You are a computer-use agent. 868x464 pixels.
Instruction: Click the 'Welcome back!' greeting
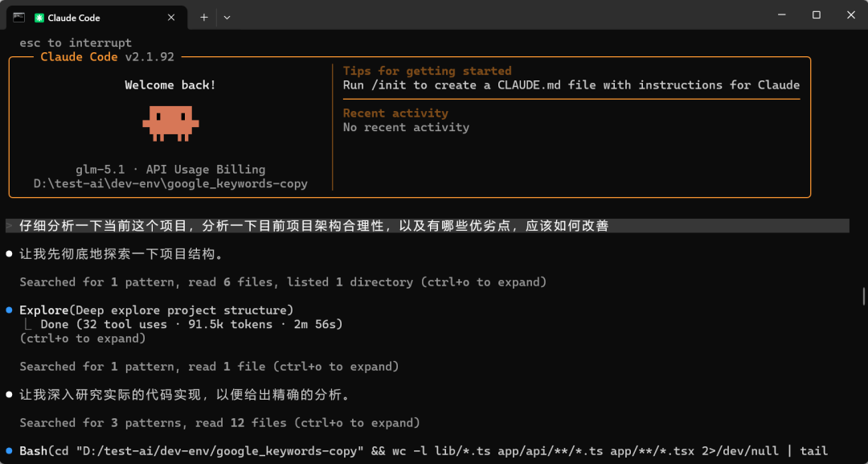(x=170, y=85)
